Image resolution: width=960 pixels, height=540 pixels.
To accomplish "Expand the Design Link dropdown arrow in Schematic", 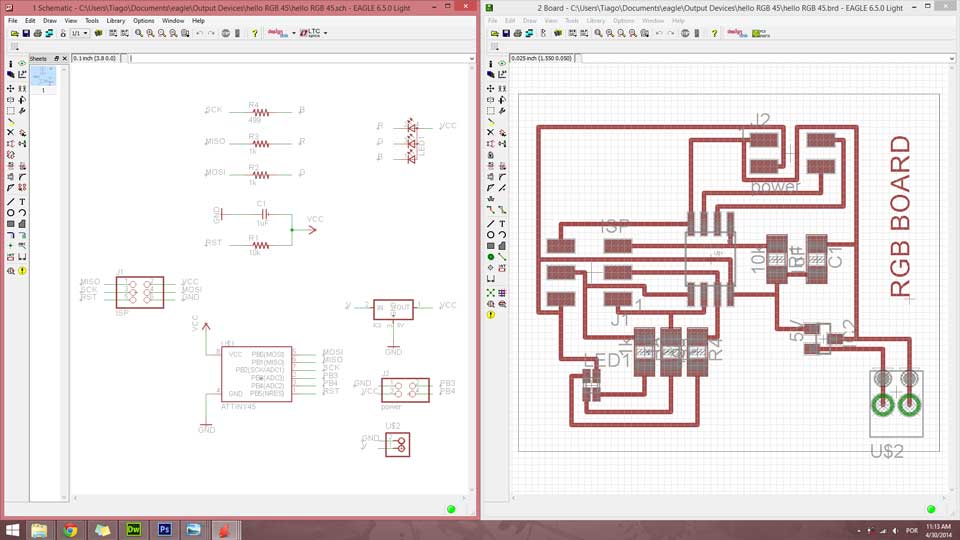I will click(294, 33).
